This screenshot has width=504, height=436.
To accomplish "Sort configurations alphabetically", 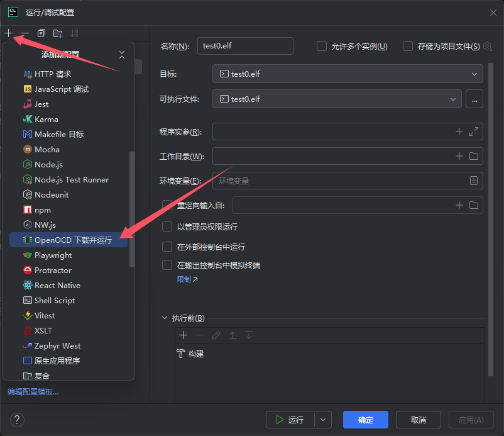I will point(74,33).
